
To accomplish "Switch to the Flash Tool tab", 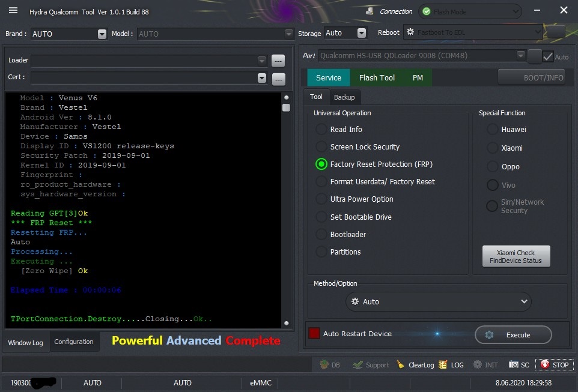I will tap(377, 77).
